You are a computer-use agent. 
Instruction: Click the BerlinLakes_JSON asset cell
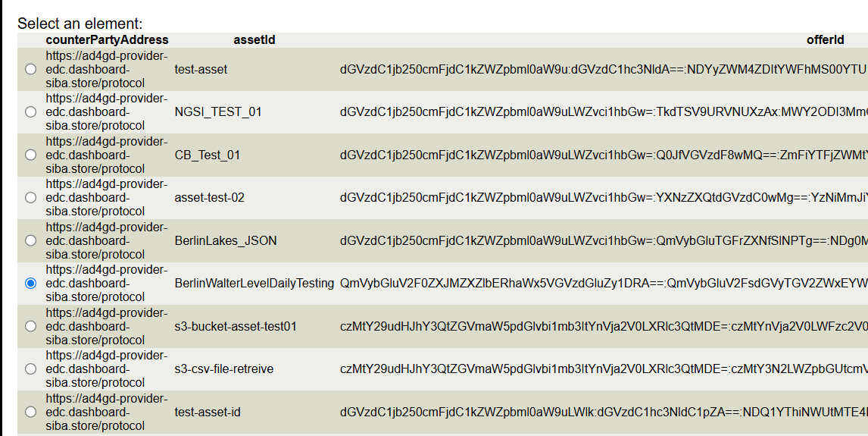[225, 240]
